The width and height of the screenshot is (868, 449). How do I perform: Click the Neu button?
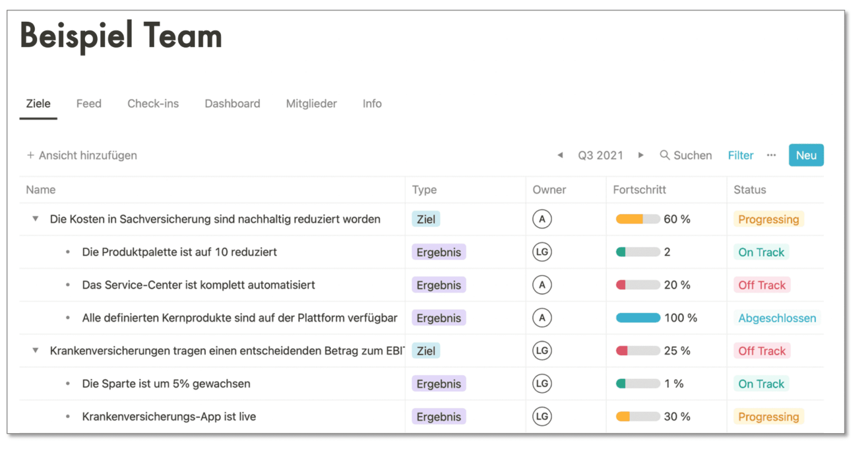[x=806, y=155]
